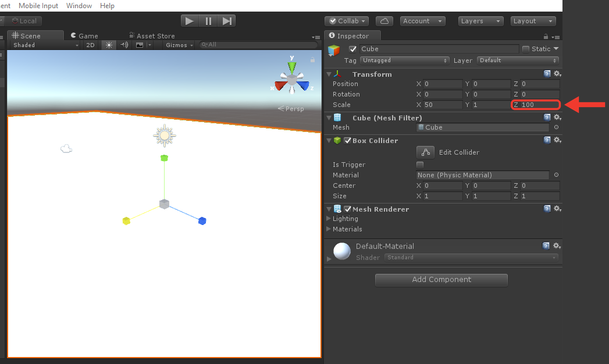The width and height of the screenshot is (609, 364).
Task: Switch to the Game tab
Action: [x=84, y=35]
